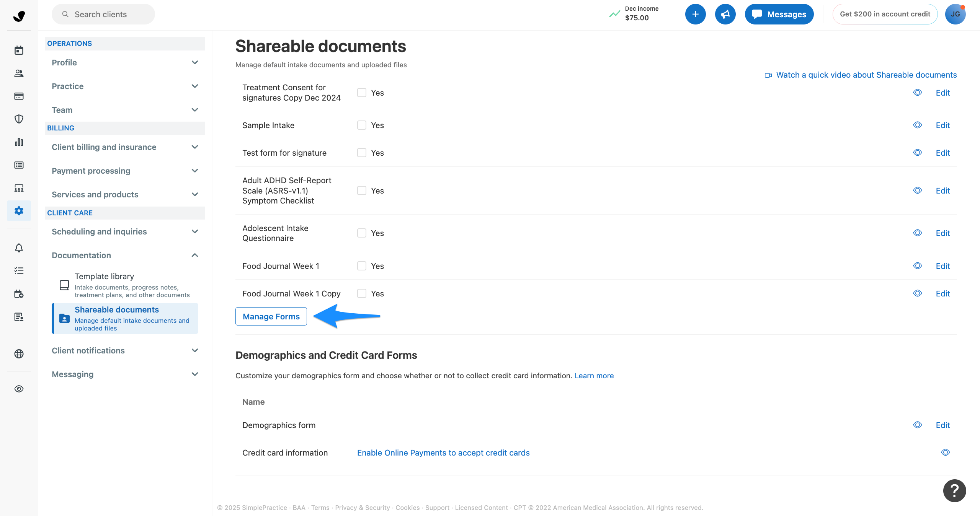Open the help question mark button
Screen dimensions: 980x516
pos(954,491)
